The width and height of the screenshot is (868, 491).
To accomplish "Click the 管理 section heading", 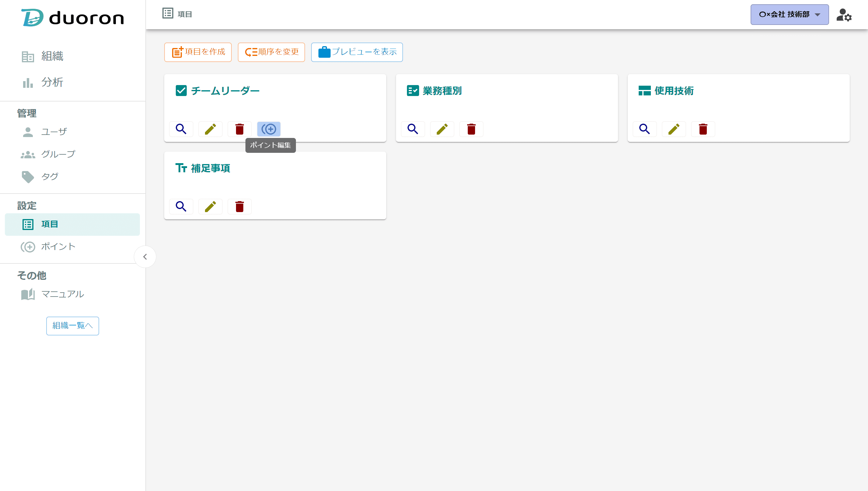I will pos(27,113).
